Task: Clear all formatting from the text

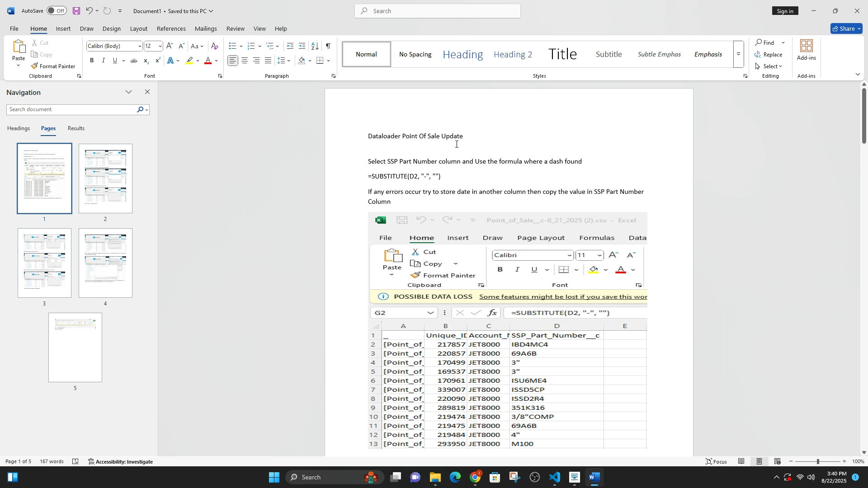Action: pyautogui.click(x=215, y=46)
